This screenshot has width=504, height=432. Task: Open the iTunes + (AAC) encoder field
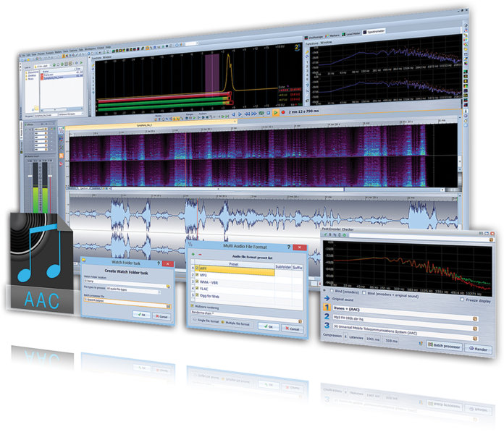[x=405, y=313]
